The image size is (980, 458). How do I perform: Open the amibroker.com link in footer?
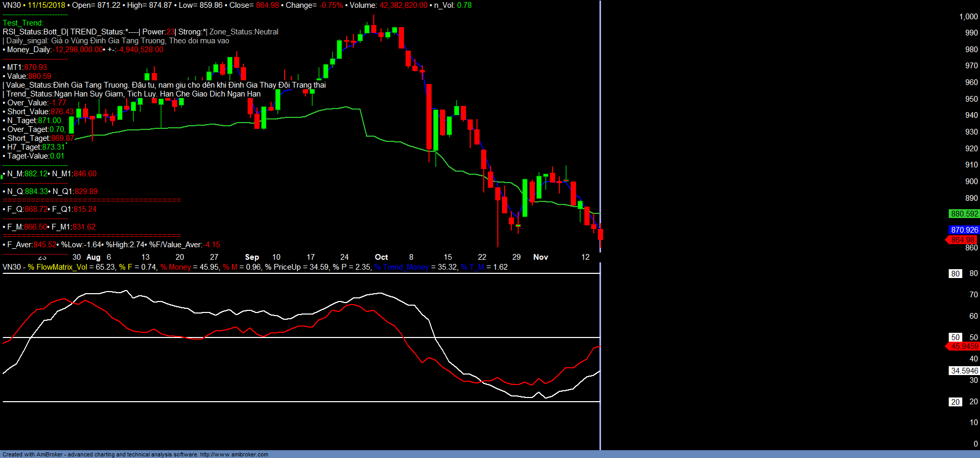pos(234,454)
